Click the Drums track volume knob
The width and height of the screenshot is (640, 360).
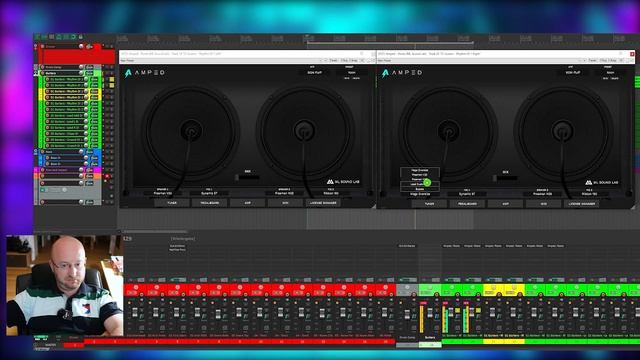81,47
